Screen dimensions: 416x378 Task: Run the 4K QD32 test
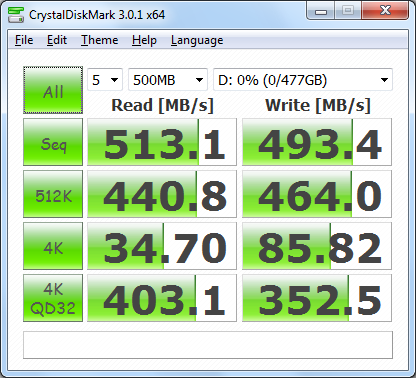pos(53,298)
